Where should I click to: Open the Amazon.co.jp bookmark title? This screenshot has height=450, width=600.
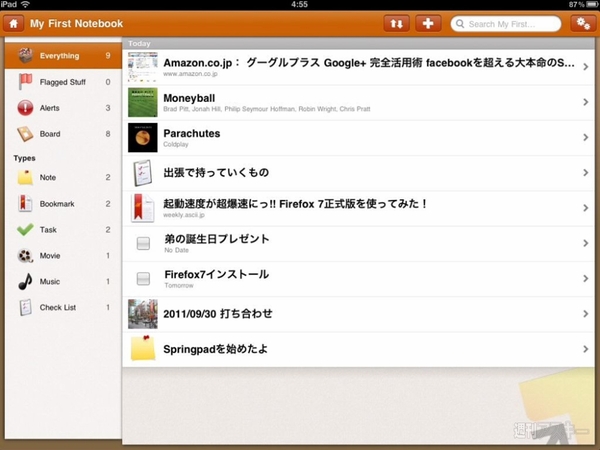click(x=369, y=63)
